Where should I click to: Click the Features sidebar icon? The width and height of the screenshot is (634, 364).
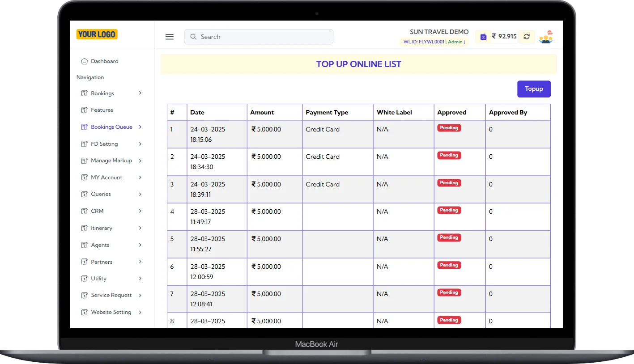(84, 110)
